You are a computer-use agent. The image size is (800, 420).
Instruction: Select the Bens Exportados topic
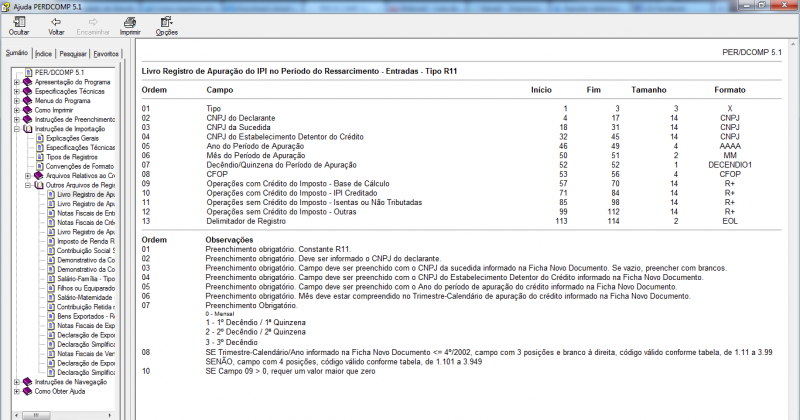click(86, 316)
